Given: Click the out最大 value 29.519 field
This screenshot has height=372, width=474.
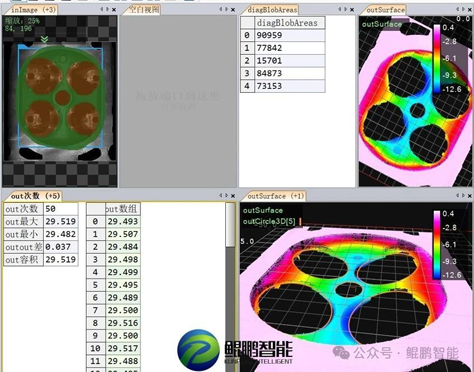Looking at the screenshot, I should tap(61, 221).
